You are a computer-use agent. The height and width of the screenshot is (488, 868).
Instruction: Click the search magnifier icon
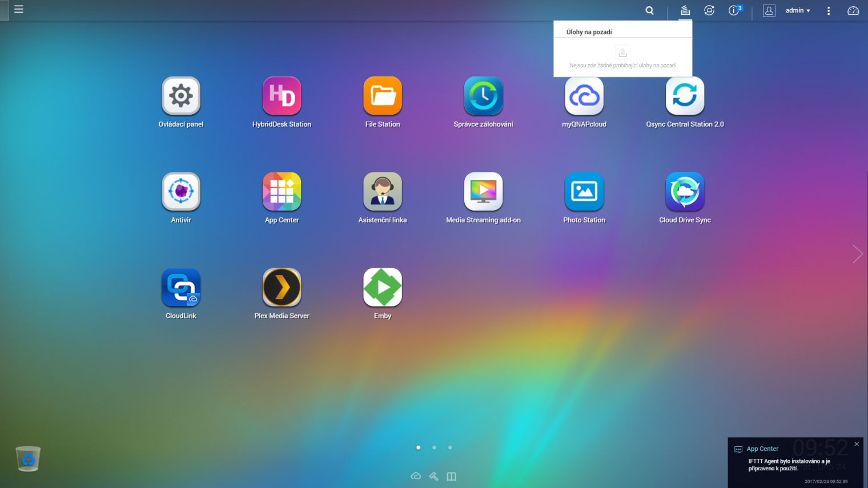point(649,10)
